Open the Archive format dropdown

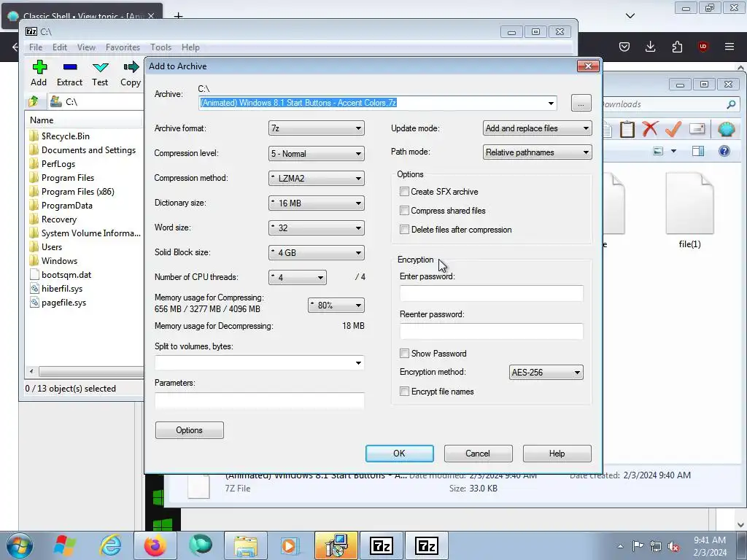(317, 128)
